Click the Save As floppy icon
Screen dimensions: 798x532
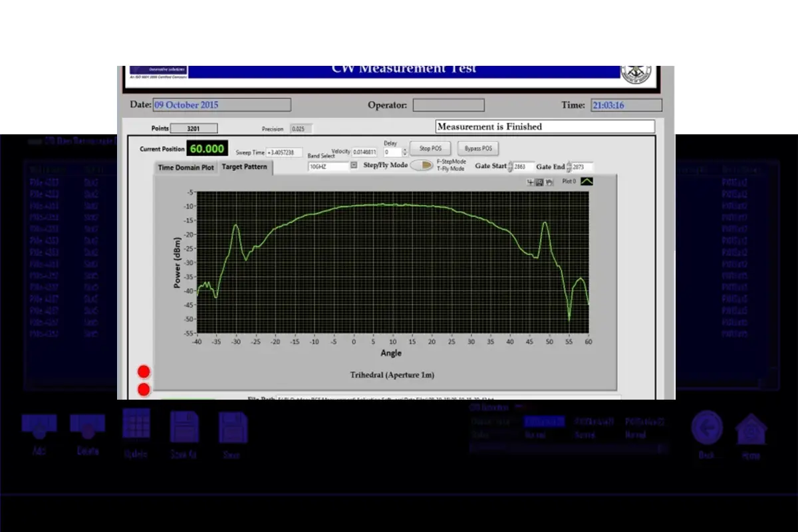coord(184,426)
